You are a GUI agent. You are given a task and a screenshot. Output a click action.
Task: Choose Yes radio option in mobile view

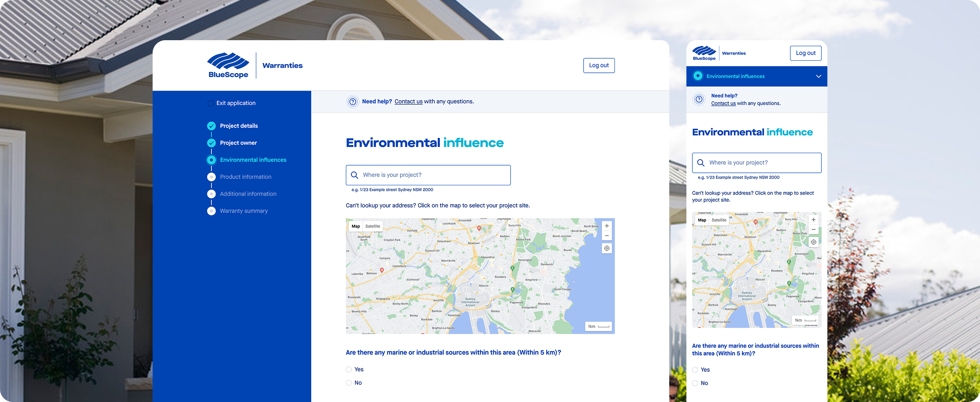coord(695,370)
